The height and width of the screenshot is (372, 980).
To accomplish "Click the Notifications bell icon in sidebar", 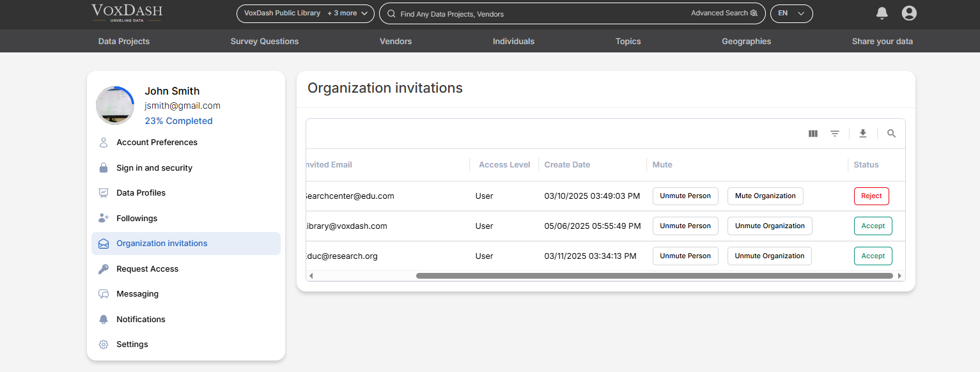I will click(x=104, y=320).
